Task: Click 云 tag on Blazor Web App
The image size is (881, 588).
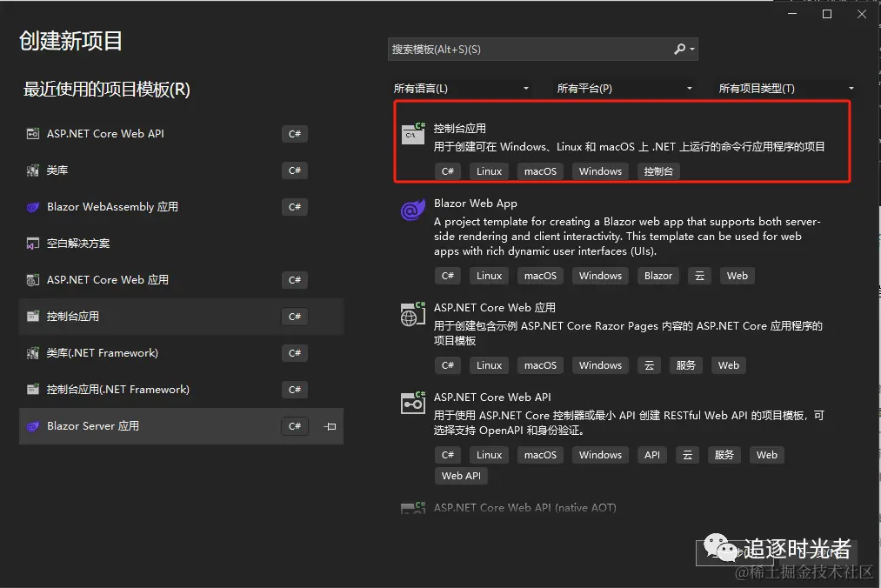Action: click(699, 276)
